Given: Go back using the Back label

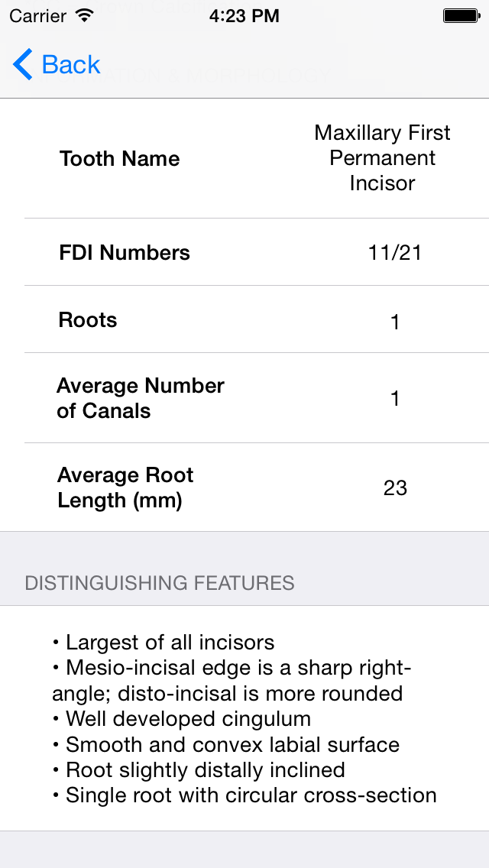Looking at the screenshot, I should tap(71, 65).
